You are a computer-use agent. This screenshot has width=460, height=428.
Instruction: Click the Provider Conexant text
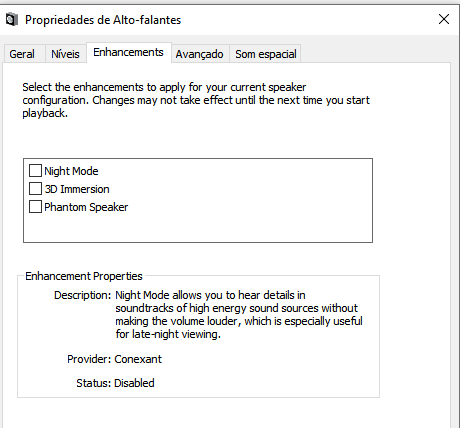tap(114, 359)
